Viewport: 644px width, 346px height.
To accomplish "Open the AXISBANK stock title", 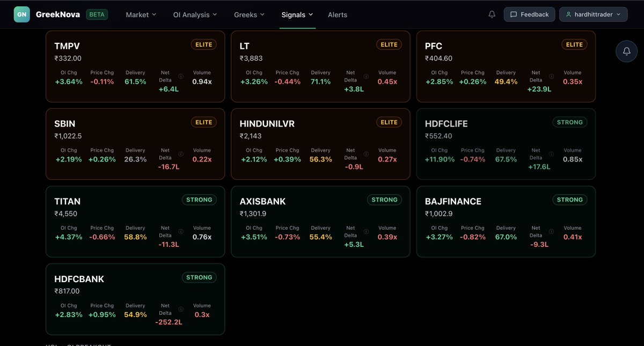I will pyautogui.click(x=263, y=202).
